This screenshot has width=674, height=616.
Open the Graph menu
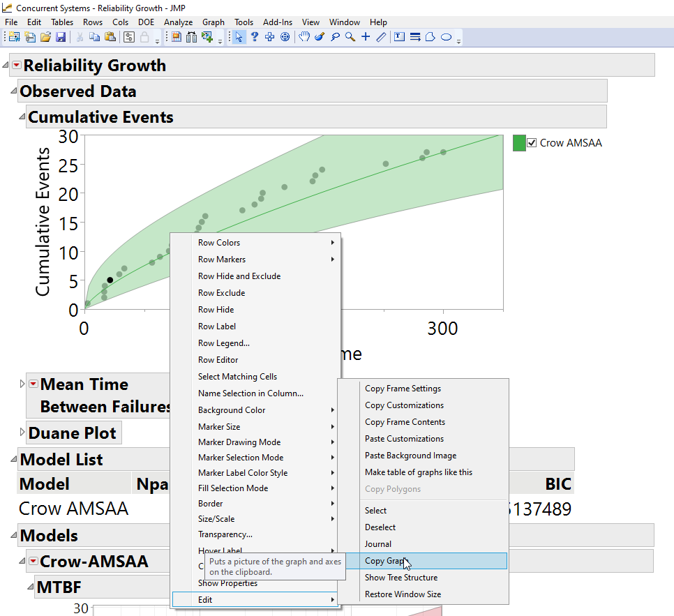[x=214, y=22]
